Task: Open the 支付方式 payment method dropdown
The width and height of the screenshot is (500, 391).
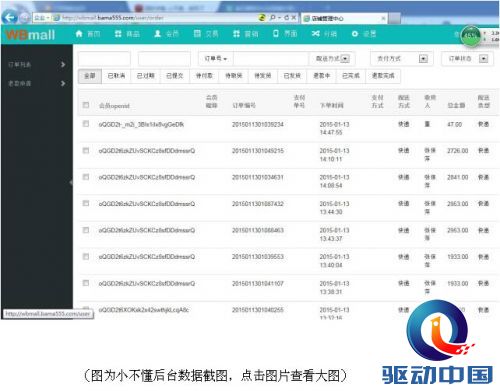Action: click(402, 59)
